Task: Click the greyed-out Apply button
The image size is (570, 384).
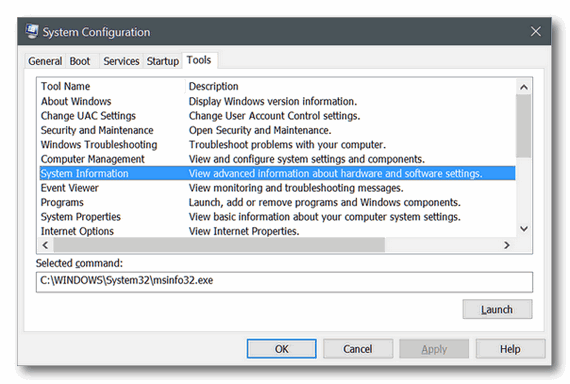Action: 434,349
